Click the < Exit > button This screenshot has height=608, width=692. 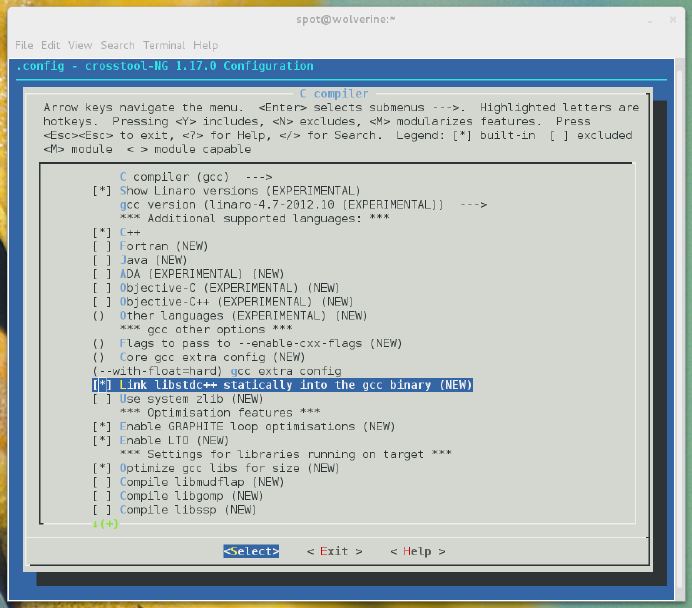[x=335, y=551]
